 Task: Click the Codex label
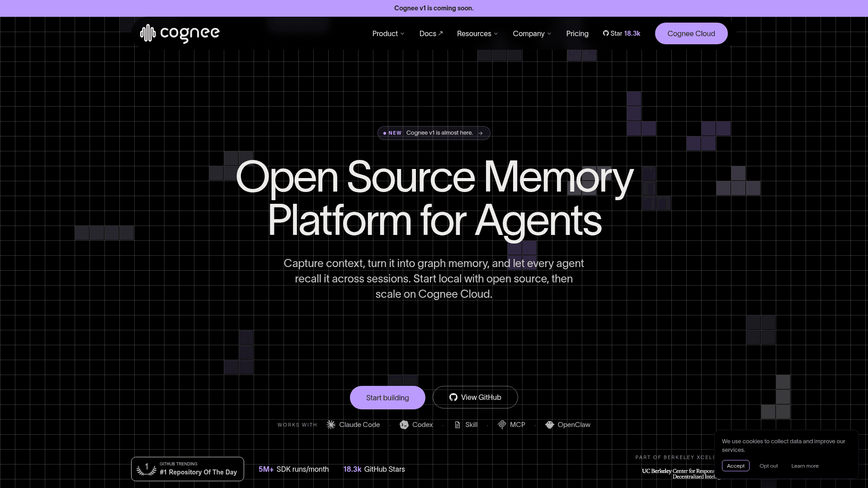(x=422, y=425)
